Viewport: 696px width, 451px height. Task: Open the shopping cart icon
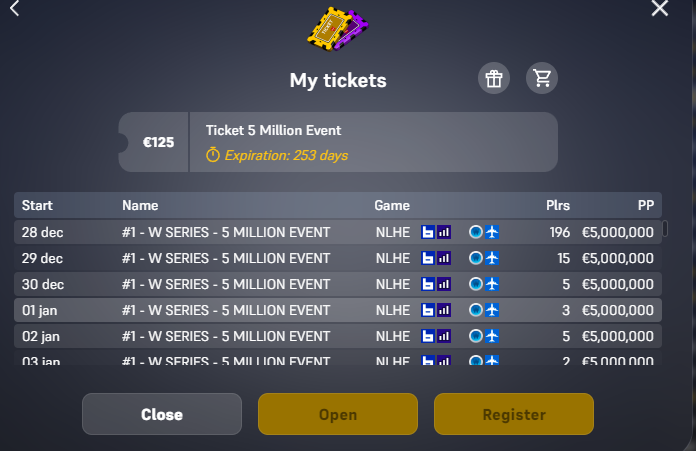pos(542,79)
